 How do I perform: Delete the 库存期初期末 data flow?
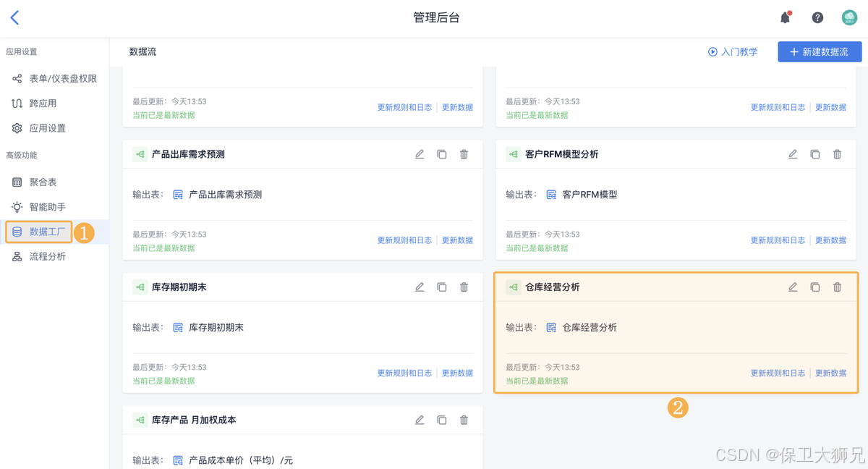[464, 287]
